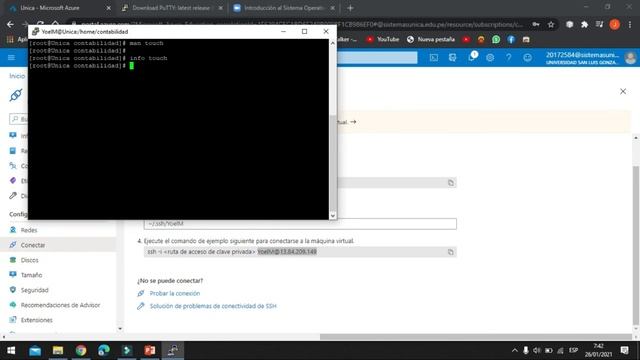Open the YouTube bookmark

click(x=383, y=39)
